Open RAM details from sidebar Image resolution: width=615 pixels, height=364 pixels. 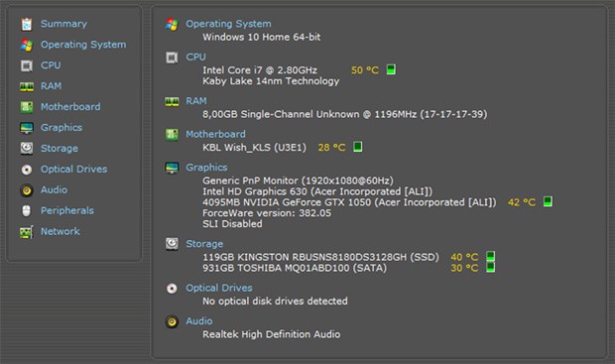51,86
